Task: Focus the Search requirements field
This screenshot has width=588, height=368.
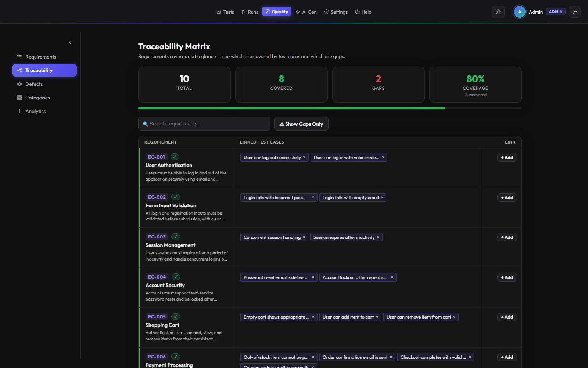Action: [204, 124]
